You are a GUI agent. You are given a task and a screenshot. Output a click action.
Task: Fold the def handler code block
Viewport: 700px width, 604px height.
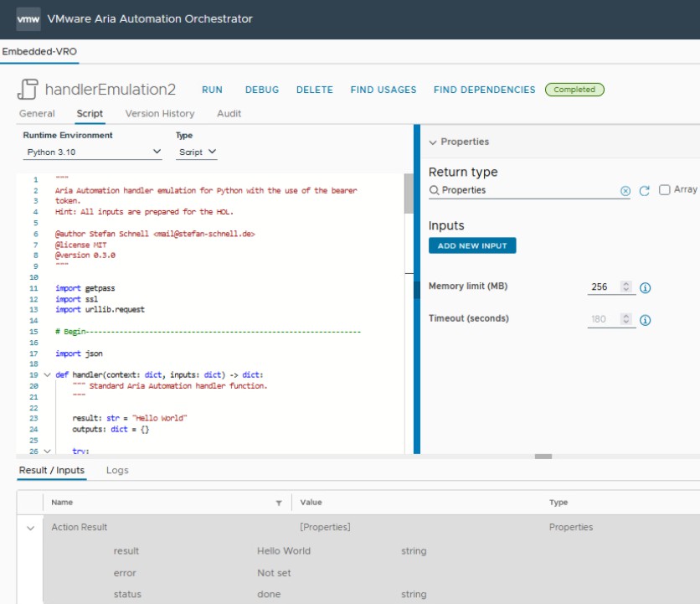point(48,374)
